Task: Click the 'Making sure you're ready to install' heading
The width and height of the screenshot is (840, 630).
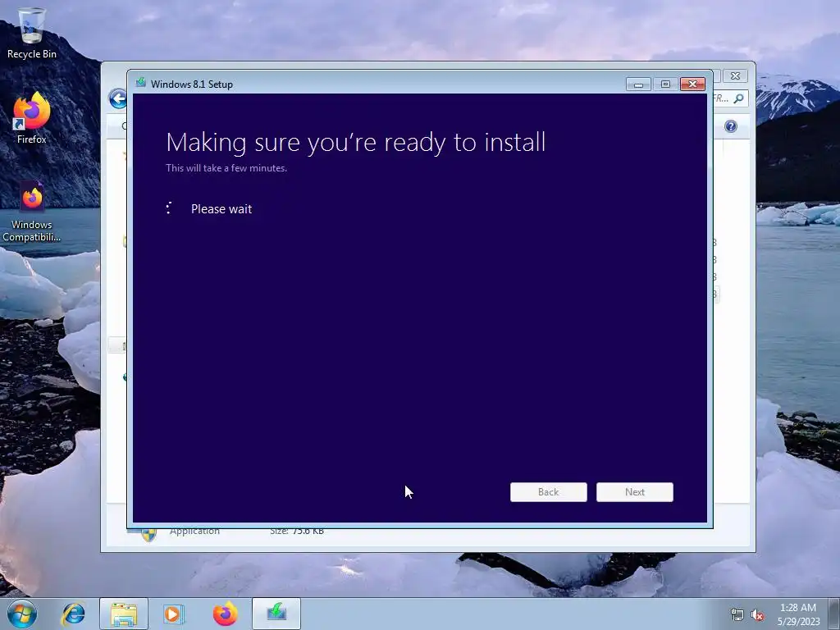Action: (356, 143)
